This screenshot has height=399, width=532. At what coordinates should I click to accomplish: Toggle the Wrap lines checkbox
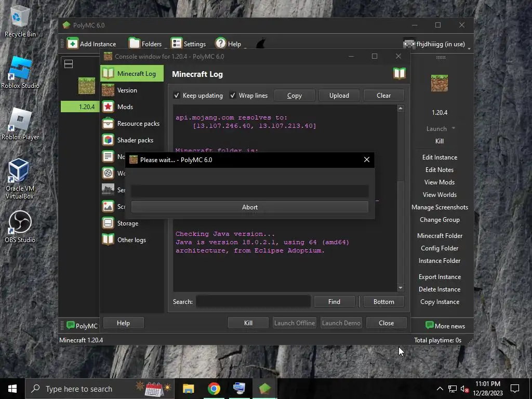pyautogui.click(x=248, y=96)
